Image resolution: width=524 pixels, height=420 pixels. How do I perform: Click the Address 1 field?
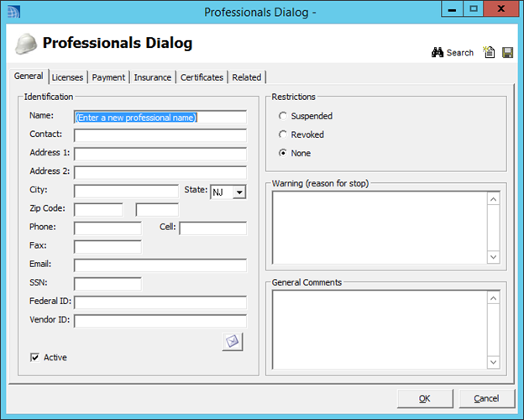[x=160, y=155]
